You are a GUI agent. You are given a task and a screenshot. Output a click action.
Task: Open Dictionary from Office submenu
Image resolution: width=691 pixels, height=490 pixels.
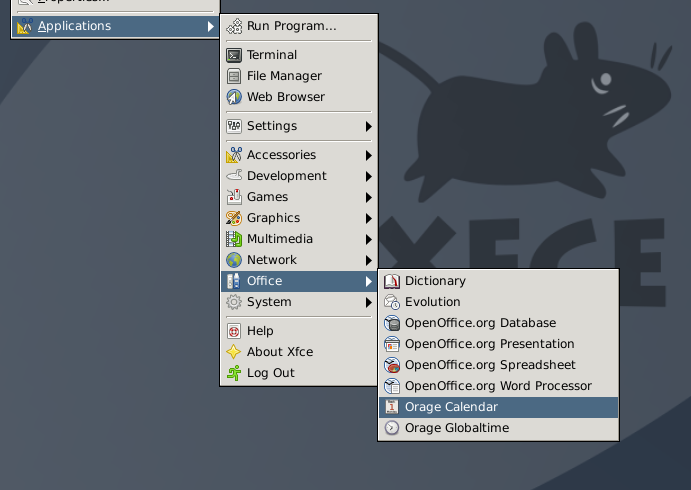(x=498, y=281)
